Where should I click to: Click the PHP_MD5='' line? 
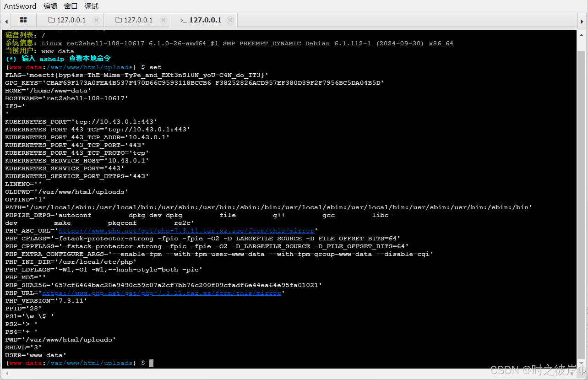(26, 277)
